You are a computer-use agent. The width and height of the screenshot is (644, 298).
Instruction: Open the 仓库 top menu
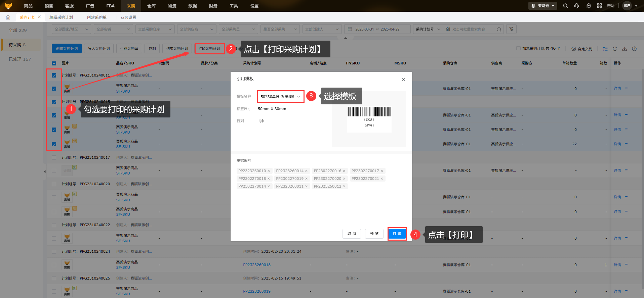pos(151,6)
